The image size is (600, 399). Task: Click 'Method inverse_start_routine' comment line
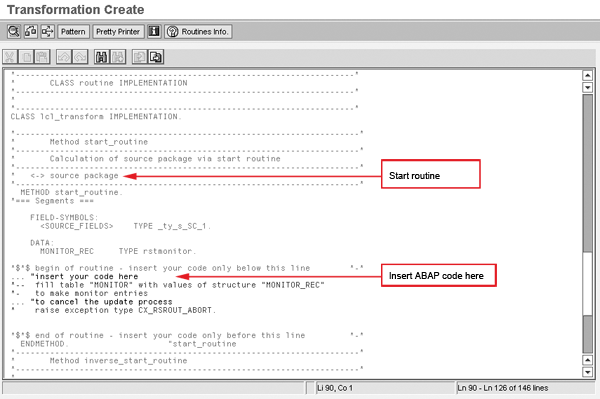(118, 361)
